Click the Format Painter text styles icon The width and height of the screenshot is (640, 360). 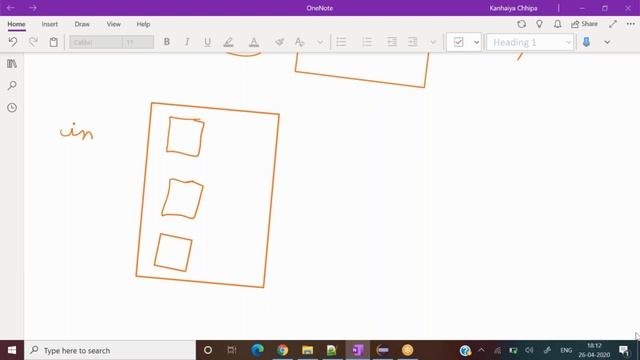tap(300, 42)
